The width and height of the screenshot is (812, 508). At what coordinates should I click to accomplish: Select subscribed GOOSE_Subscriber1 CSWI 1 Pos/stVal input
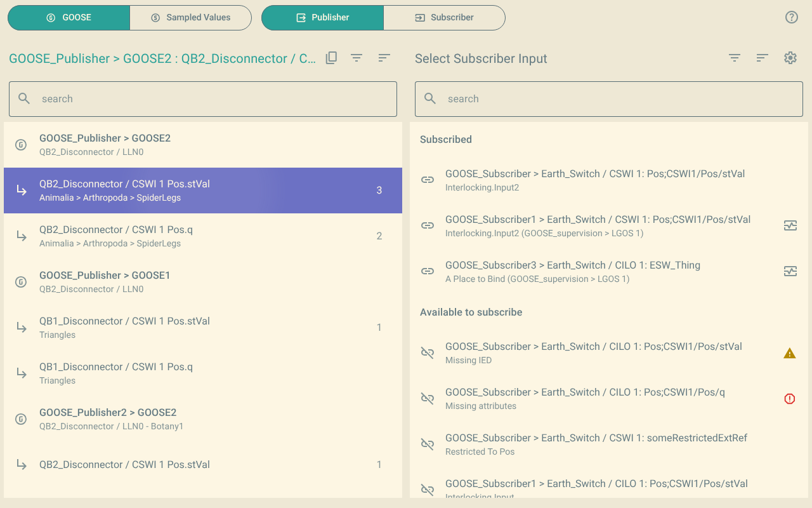[x=609, y=226]
